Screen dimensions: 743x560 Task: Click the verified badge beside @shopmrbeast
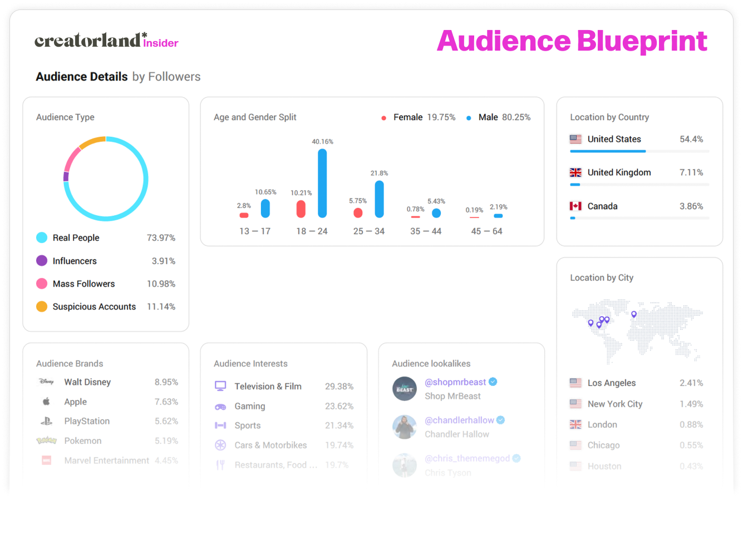point(493,381)
